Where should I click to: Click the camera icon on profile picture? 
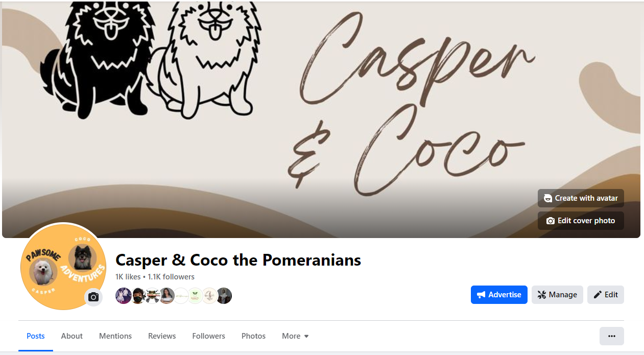[x=93, y=297]
